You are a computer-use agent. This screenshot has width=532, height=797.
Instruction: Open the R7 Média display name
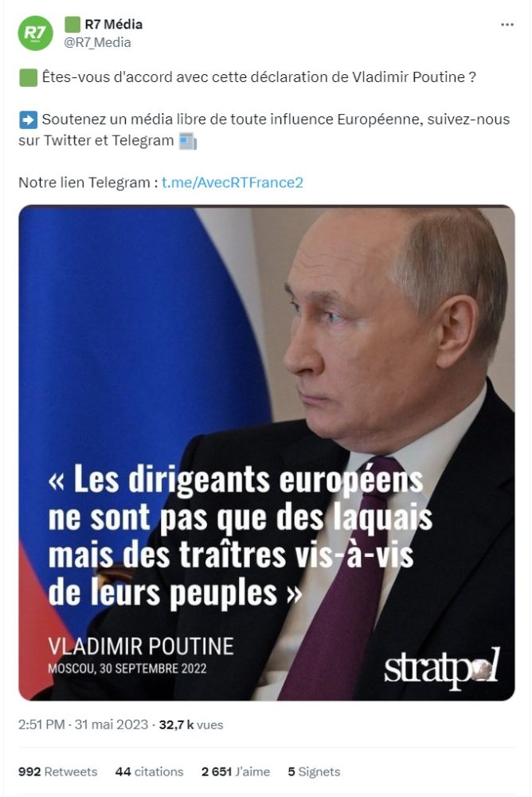(x=113, y=24)
